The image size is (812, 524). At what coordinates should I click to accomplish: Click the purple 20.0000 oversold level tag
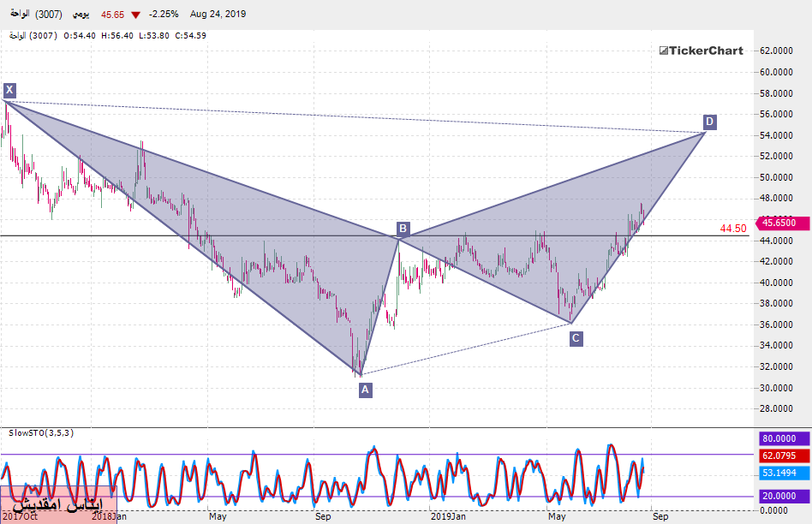tap(784, 496)
